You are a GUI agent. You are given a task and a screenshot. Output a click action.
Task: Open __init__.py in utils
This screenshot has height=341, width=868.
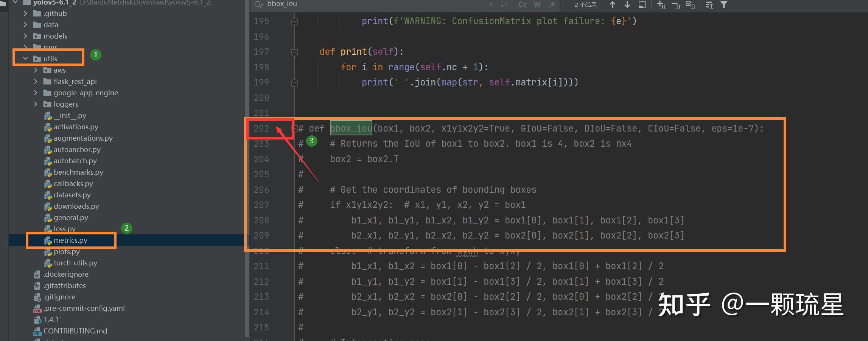(70, 115)
